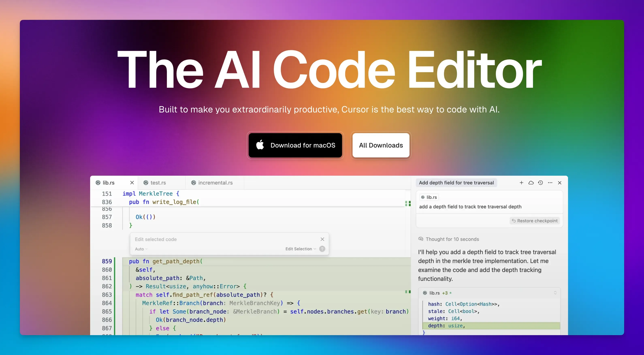Viewport: 644px width, 355px height.
Task: Click line number 859 in gutter
Action: [x=107, y=261]
